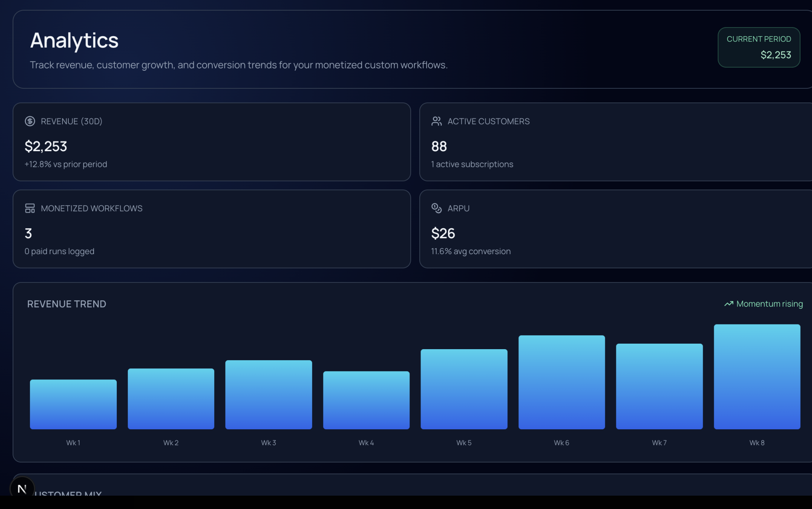Screen dimensions: 812x509
Task: Click the trending-up arrow icon by Momentum rising
Action: tap(729, 304)
